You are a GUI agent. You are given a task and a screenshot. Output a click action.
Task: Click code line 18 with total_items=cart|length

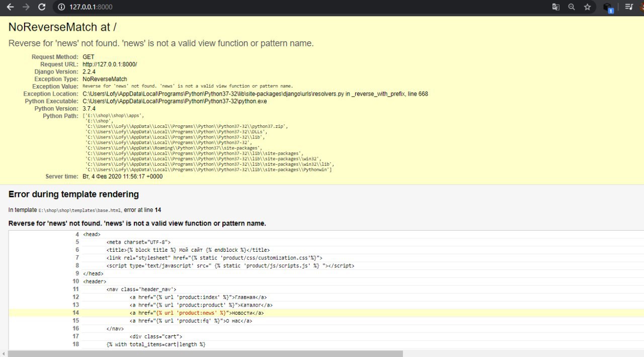click(x=156, y=344)
